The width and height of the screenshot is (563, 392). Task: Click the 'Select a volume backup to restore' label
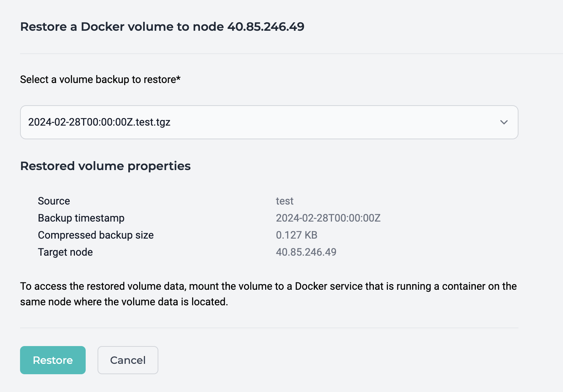pos(100,80)
